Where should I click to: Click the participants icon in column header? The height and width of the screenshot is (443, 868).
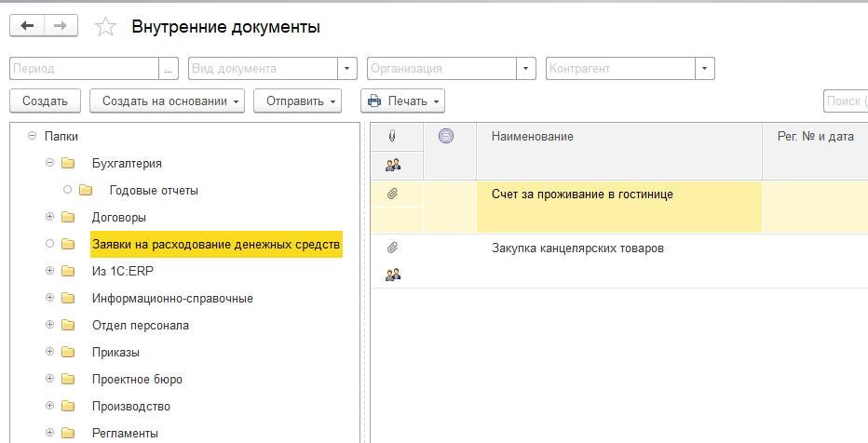(x=393, y=164)
